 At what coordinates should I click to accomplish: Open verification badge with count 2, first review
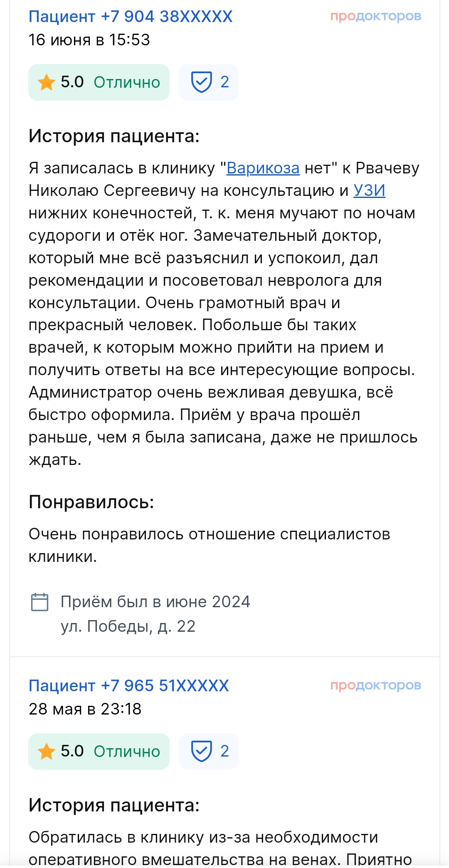point(209,82)
